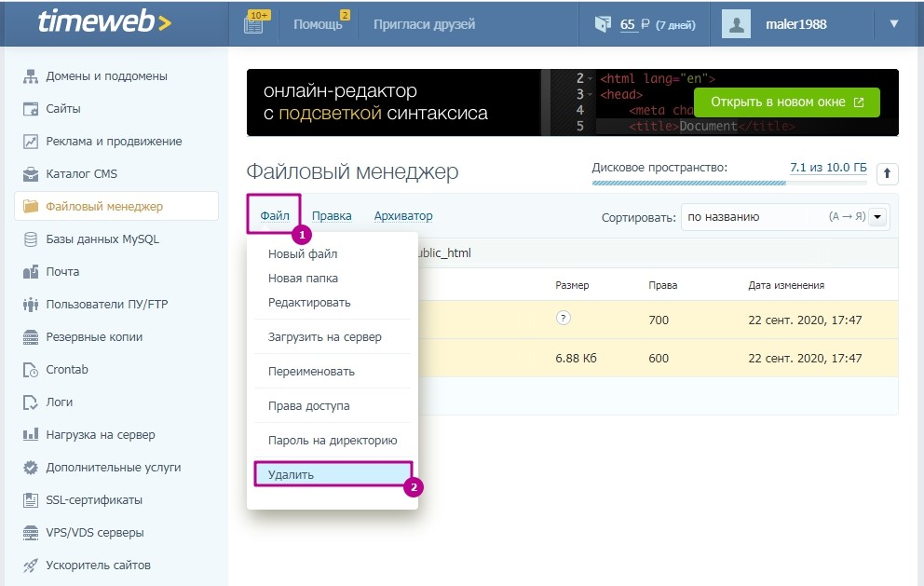
Task: Open the Файл menu
Action: coord(275,216)
